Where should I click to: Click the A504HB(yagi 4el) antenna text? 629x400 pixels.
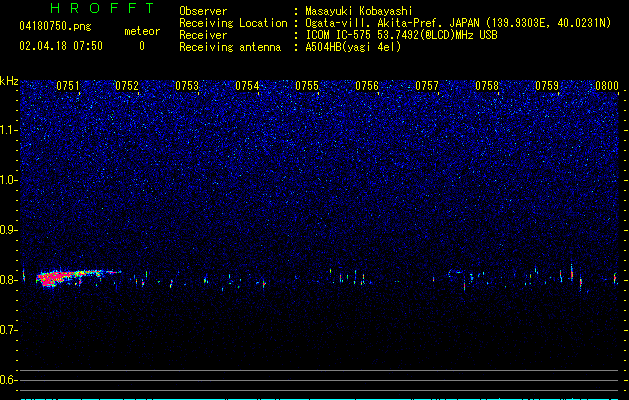tap(353, 47)
